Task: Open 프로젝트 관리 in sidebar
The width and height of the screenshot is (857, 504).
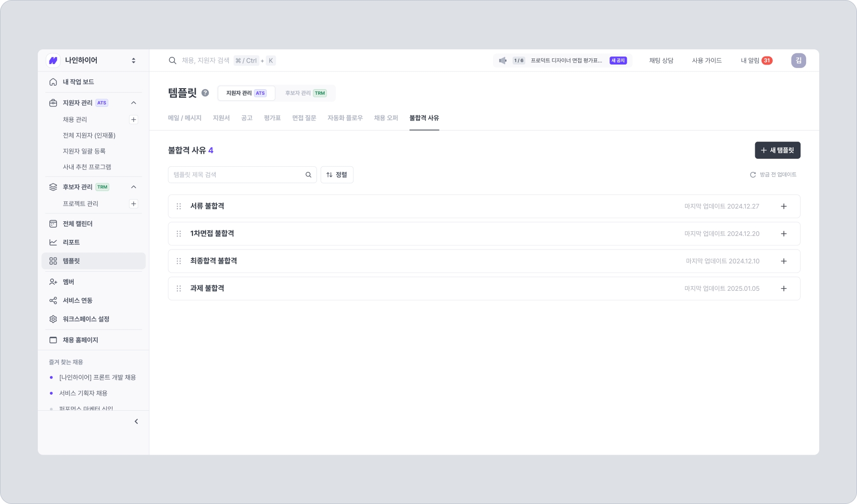Action: [x=81, y=204]
